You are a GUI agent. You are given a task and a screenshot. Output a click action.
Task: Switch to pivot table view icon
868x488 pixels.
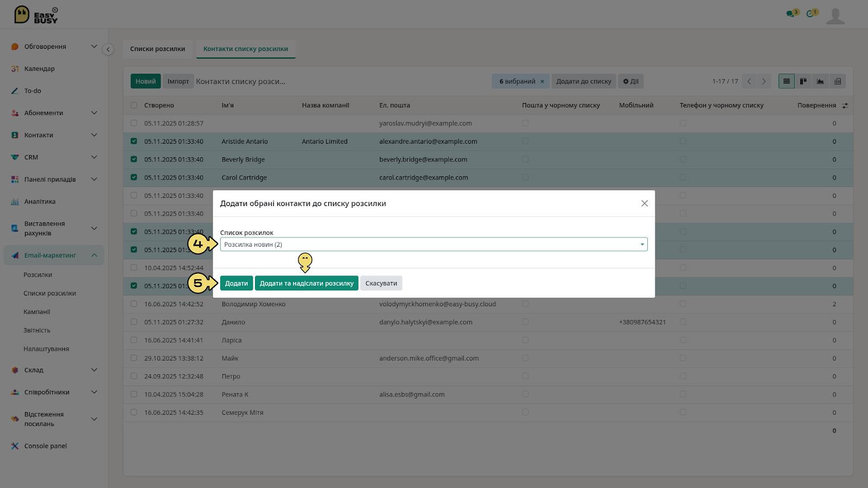point(838,81)
